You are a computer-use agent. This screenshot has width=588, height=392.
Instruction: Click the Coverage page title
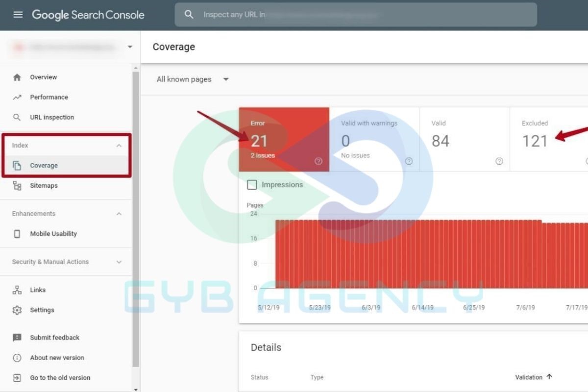(174, 47)
